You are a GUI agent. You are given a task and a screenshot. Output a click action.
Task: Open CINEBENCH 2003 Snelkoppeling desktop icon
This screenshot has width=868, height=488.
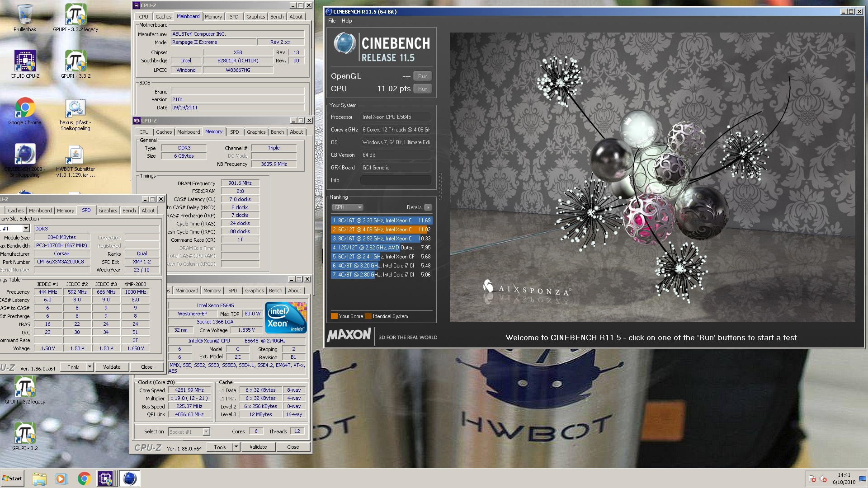[x=25, y=161]
